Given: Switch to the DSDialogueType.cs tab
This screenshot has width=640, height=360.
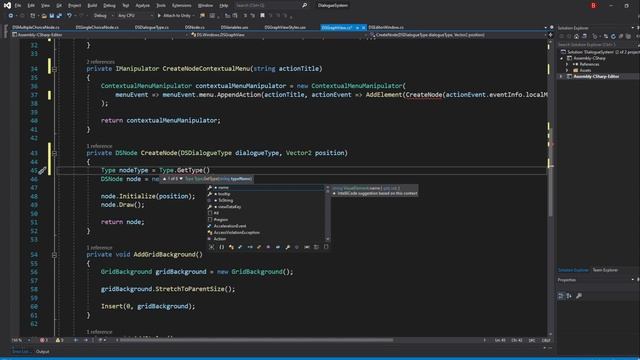Looking at the screenshot, I should pos(152,27).
